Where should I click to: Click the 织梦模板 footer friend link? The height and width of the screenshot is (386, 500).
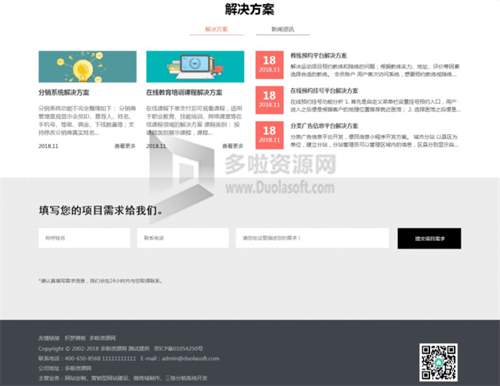click(x=75, y=338)
